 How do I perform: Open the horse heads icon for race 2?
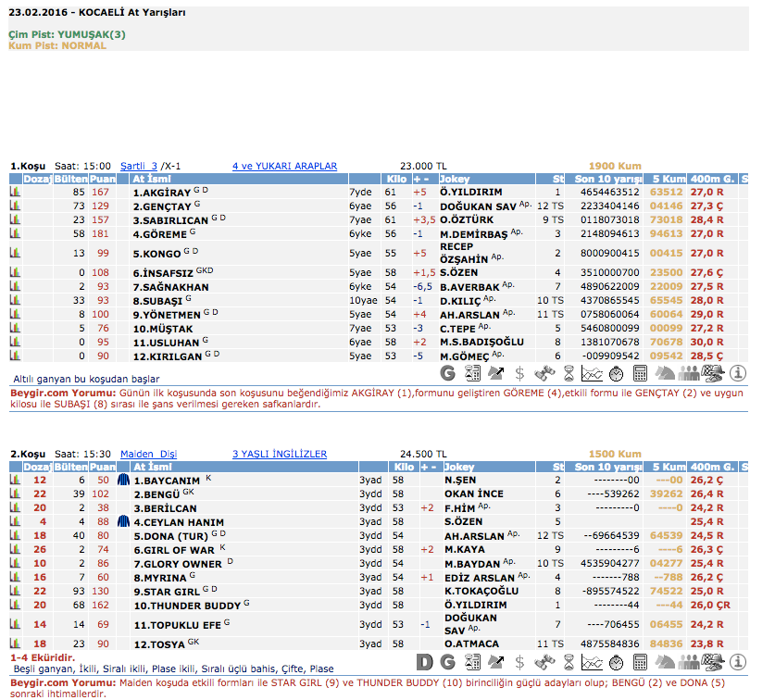pyautogui.click(x=665, y=662)
